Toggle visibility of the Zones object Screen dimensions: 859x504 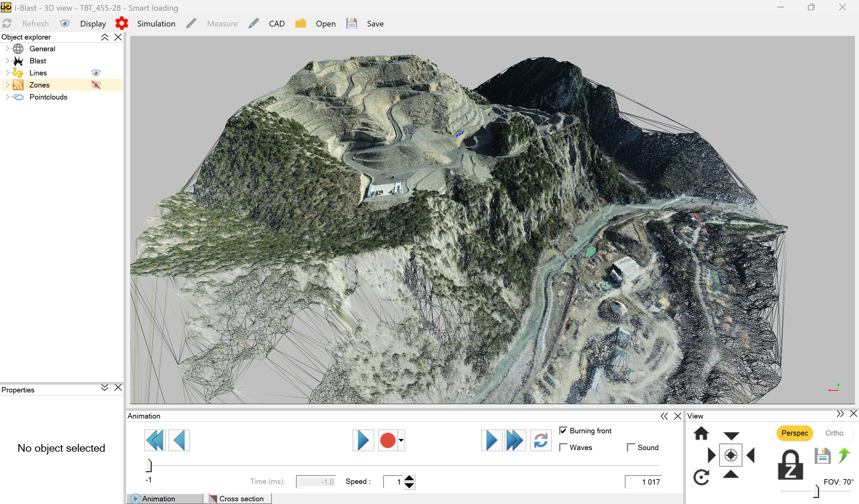click(x=96, y=85)
